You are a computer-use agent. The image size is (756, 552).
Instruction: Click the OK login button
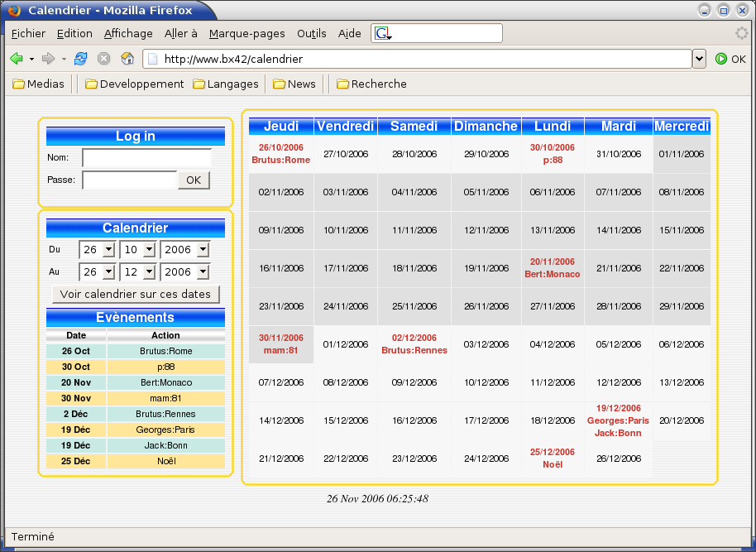tap(194, 180)
